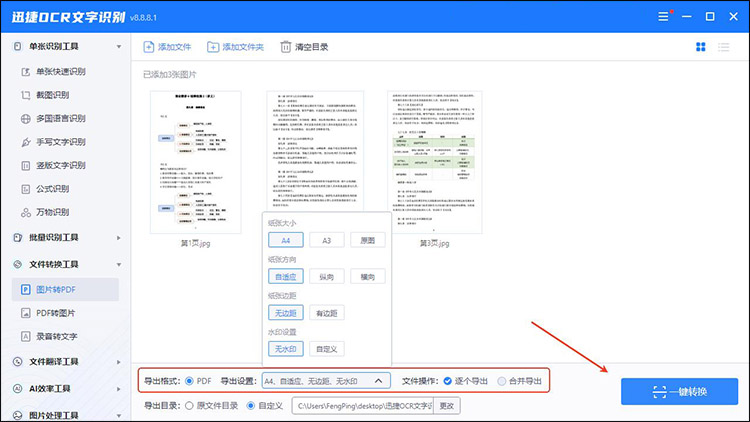The width and height of the screenshot is (750, 422).
Task: Open the hamburger menu icon
Action: click(x=663, y=17)
